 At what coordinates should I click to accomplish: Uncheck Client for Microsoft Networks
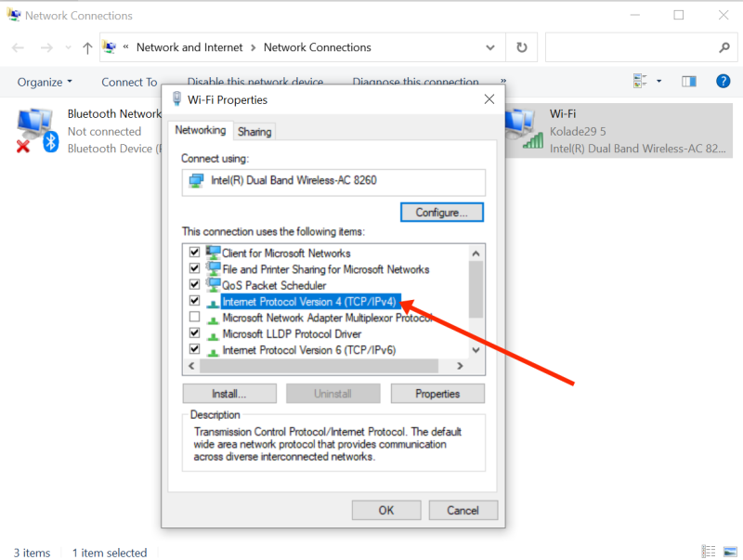click(194, 252)
